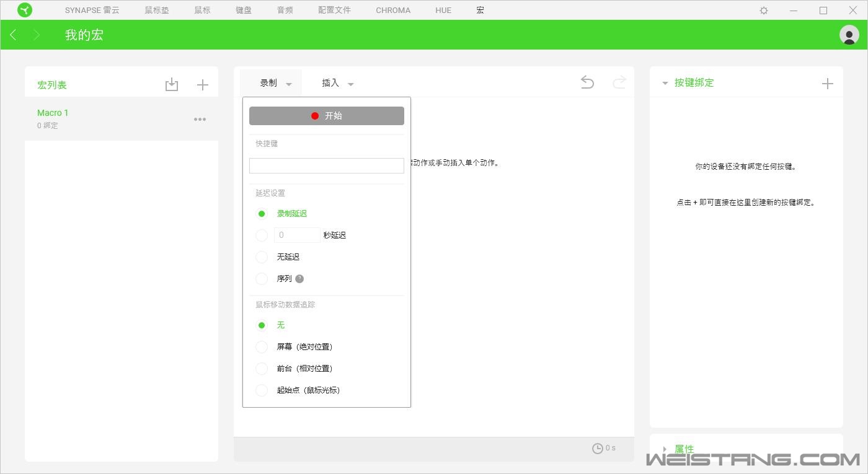Click the 0 s duration text
Image resolution: width=868 pixels, height=474 pixels.
click(611, 448)
